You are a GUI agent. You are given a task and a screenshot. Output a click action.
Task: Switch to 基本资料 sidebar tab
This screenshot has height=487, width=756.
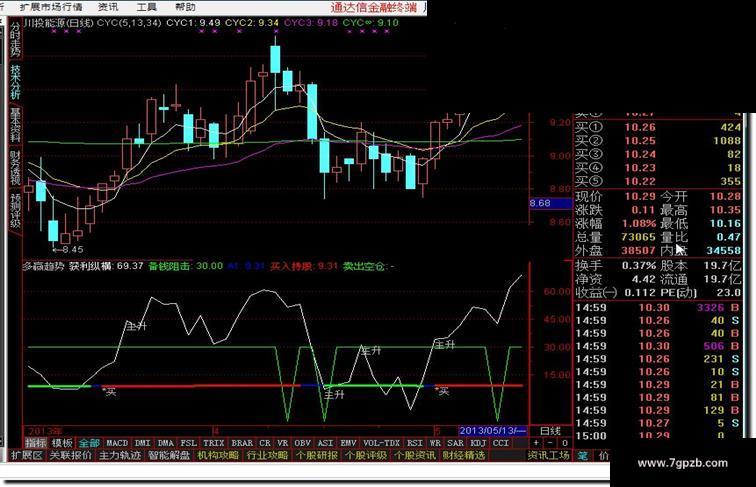[15, 124]
